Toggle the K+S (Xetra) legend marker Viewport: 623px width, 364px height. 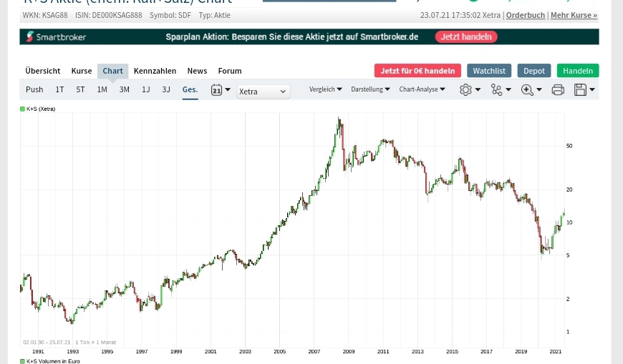[22, 109]
